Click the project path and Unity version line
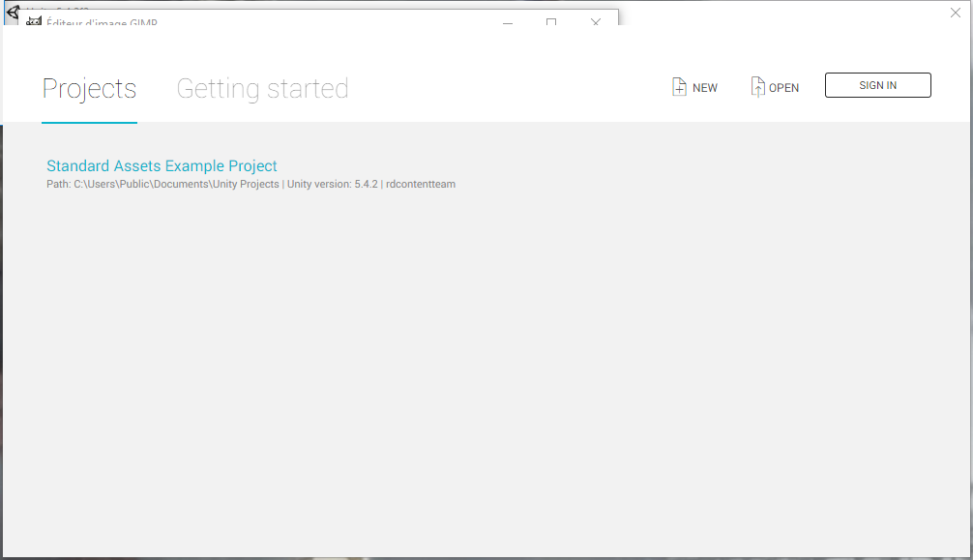This screenshot has height=560, width=973. (x=251, y=184)
